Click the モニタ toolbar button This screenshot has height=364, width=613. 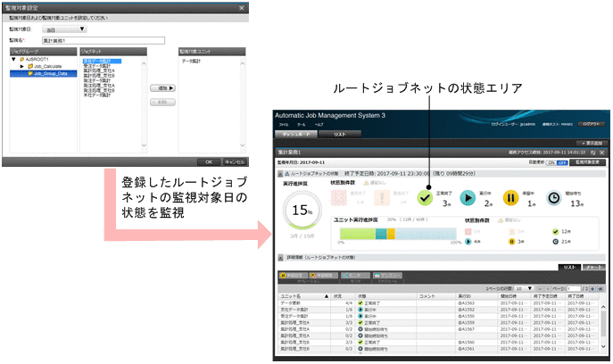point(354,276)
